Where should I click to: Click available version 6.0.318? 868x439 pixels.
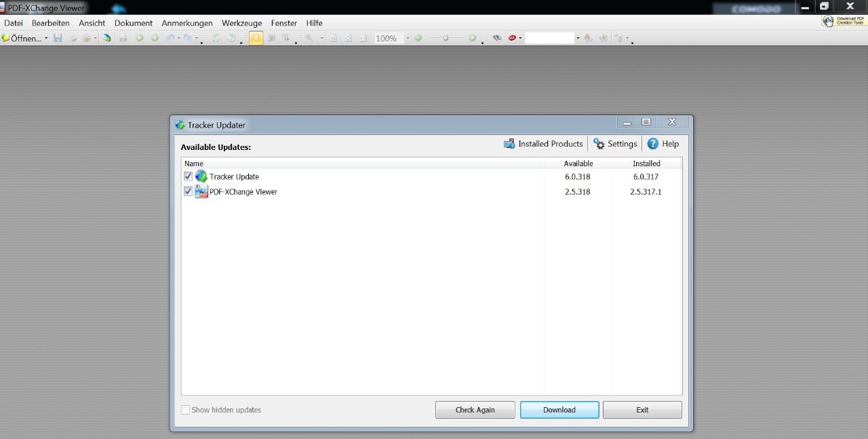tap(578, 176)
